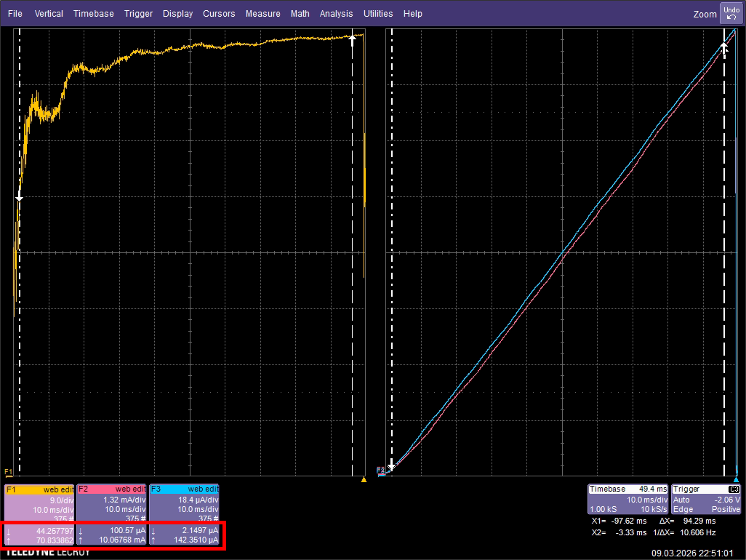Open the Timebase descriptor box
This screenshot has width=746, height=560.
pos(628,499)
